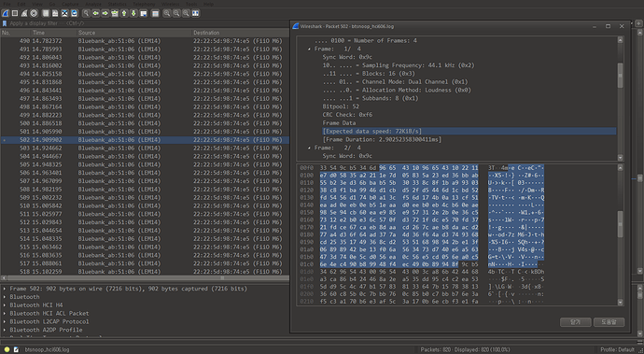
Task: Open the Capture menu
Action: click(x=70, y=4)
